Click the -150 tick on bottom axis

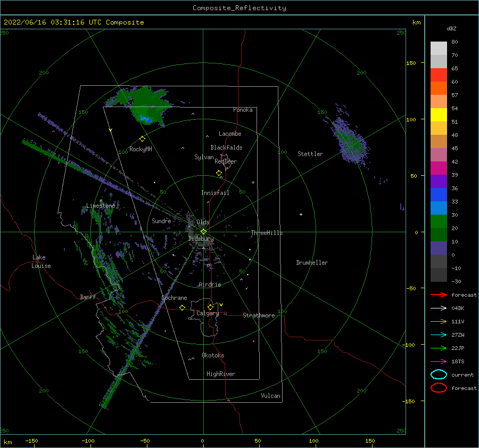click(x=31, y=441)
